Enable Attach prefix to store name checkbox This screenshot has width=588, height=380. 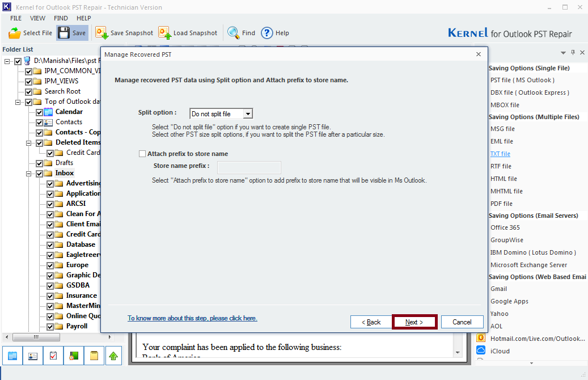[x=142, y=154]
